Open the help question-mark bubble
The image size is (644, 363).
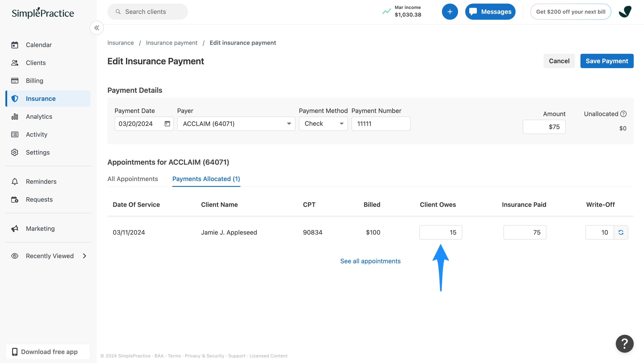(625, 344)
